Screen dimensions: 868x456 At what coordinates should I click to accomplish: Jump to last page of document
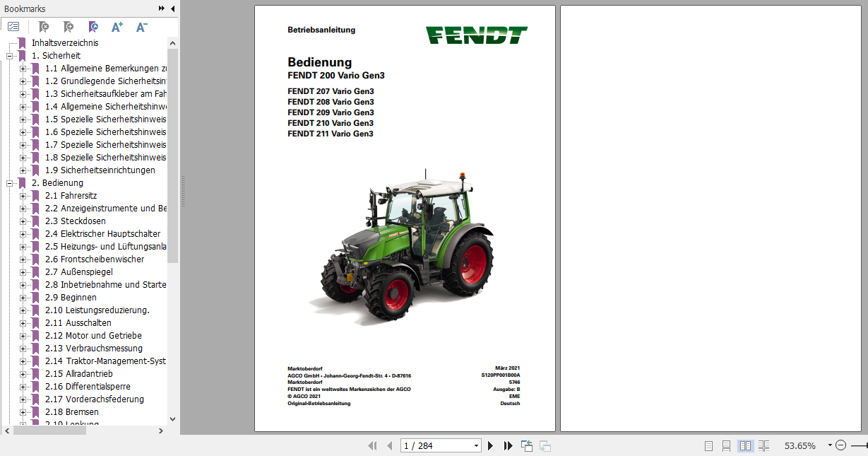508,445
